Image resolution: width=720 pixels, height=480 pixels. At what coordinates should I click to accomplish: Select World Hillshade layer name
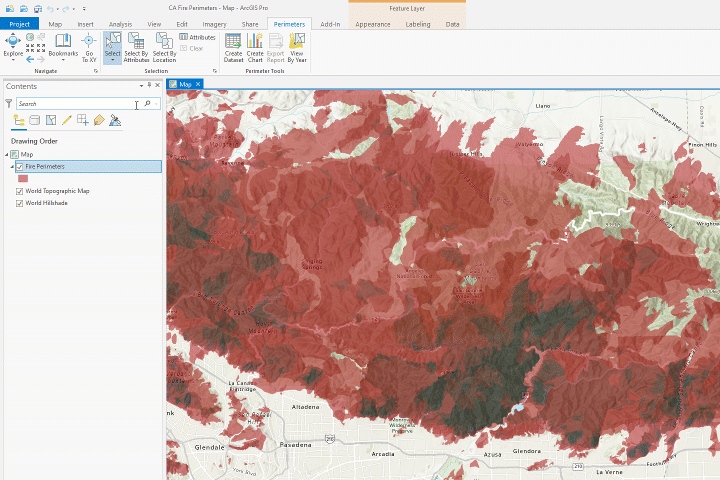click(x=46, y=203)
